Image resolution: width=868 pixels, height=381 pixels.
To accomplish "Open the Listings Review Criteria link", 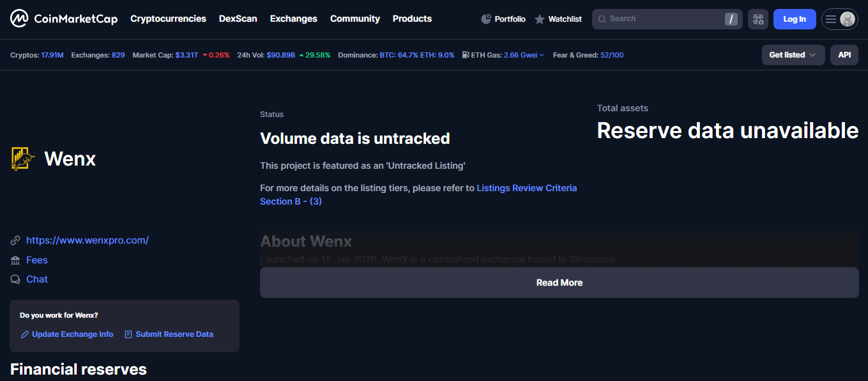I will point(526,187).
